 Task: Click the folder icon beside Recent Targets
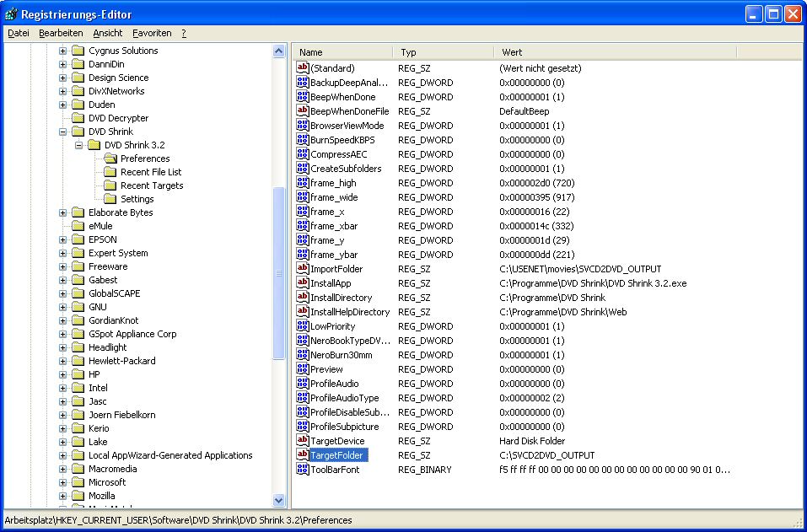coord(110,185)
